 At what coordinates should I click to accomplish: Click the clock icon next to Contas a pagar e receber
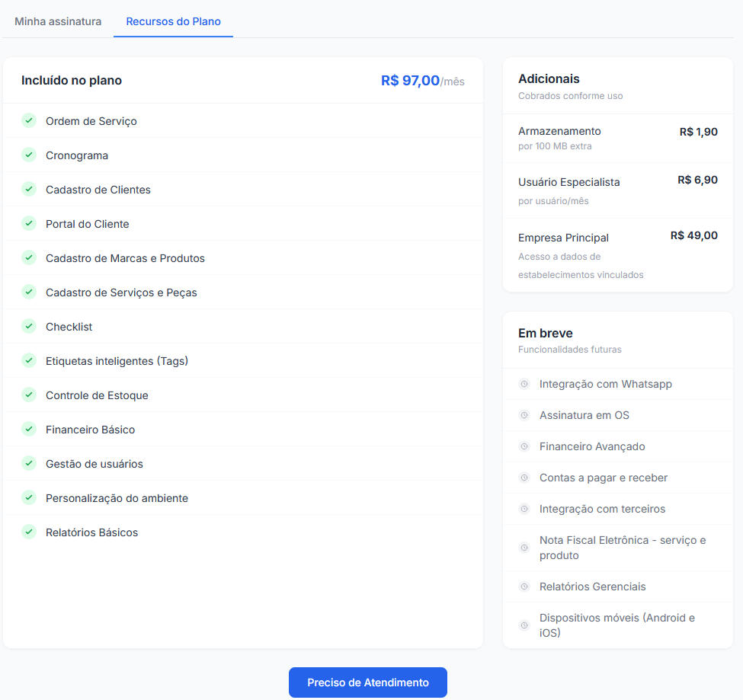point(524,478)
